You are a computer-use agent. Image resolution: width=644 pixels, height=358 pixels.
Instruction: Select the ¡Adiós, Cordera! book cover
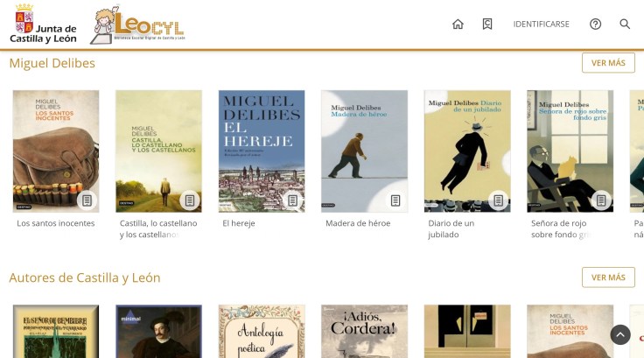364,331
